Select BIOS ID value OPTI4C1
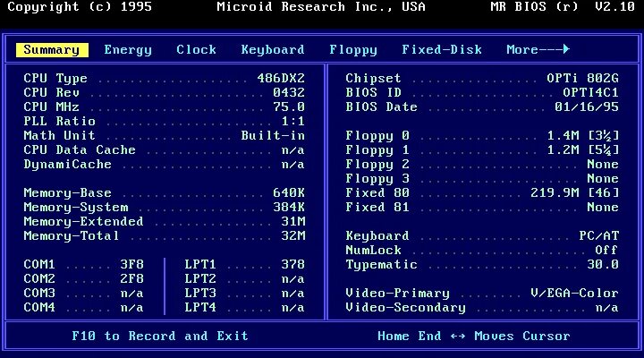This screenshot has width=644, height=358. click(x=590, y=92)
